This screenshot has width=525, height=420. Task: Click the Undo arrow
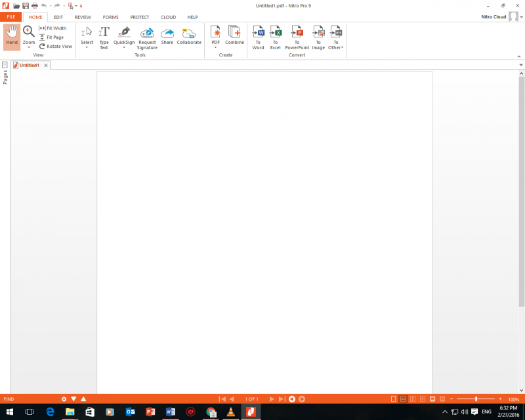(x=44, y=6)
